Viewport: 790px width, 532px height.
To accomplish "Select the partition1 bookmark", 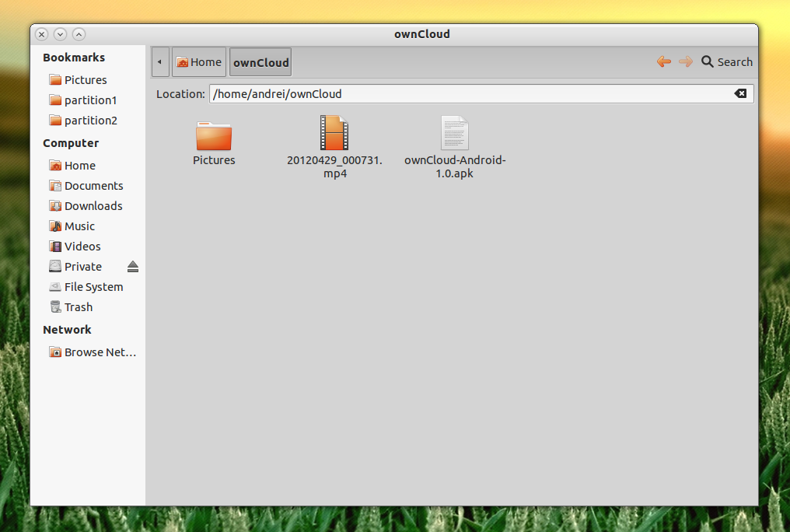I will tap(89, 100).
